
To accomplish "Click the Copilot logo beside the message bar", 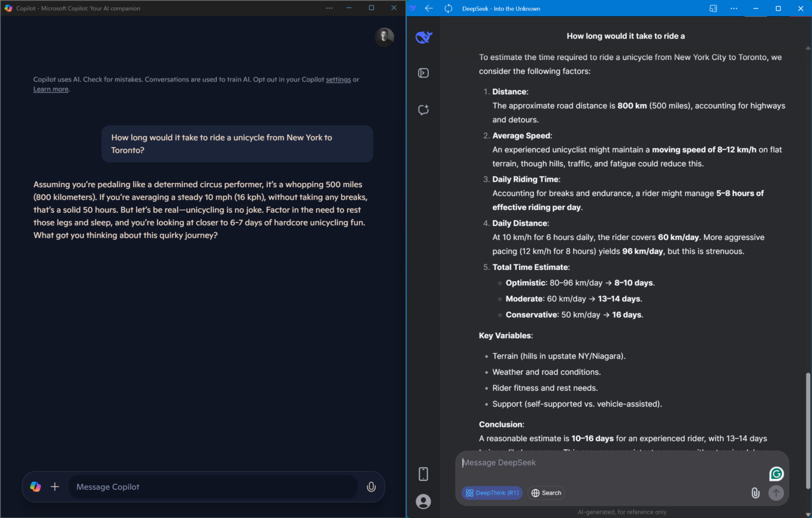I will pos(35,486).
